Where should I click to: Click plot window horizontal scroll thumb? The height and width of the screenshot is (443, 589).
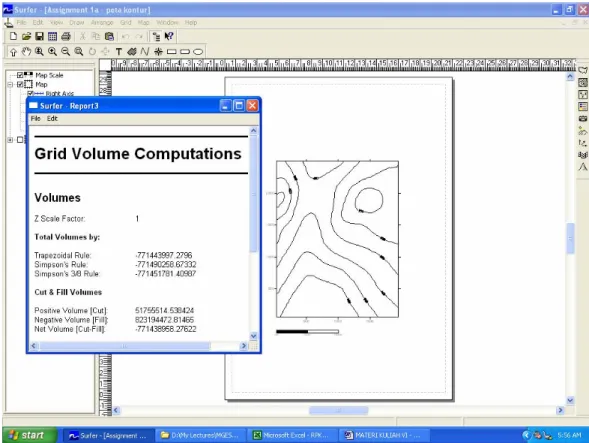(338, 411)
